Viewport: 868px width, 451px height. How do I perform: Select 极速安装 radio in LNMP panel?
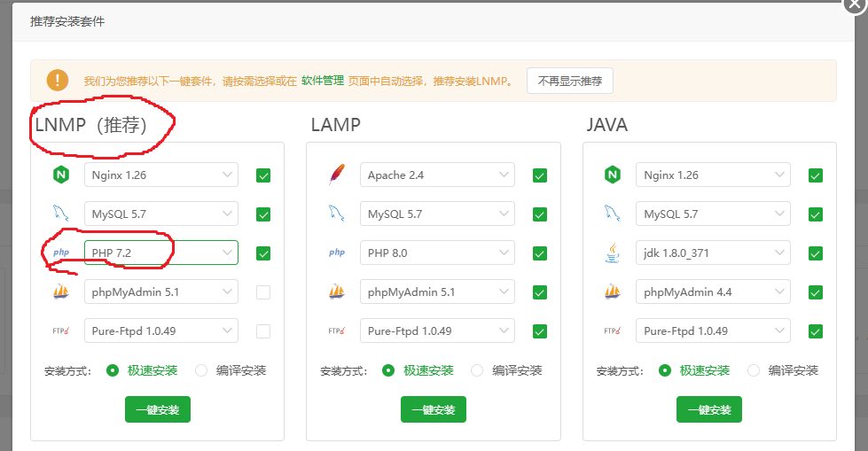[113, 370]
